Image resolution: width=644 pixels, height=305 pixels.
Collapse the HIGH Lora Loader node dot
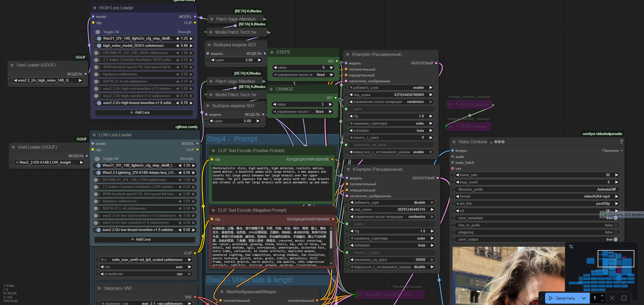(95, 8)
